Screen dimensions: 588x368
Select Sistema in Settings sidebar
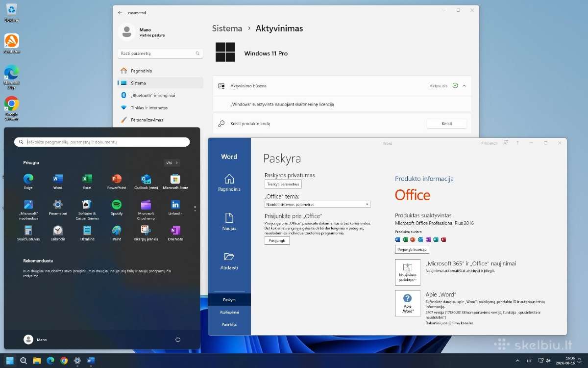click(160, 83)
